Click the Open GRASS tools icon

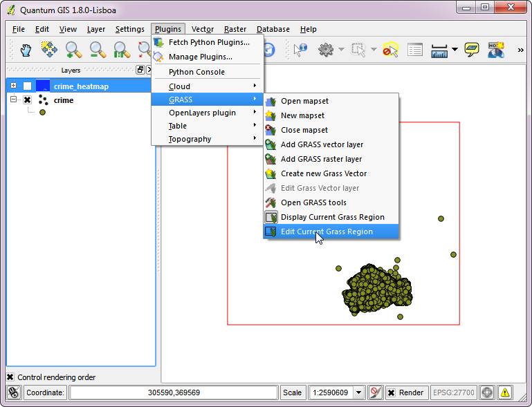point(270,202)
